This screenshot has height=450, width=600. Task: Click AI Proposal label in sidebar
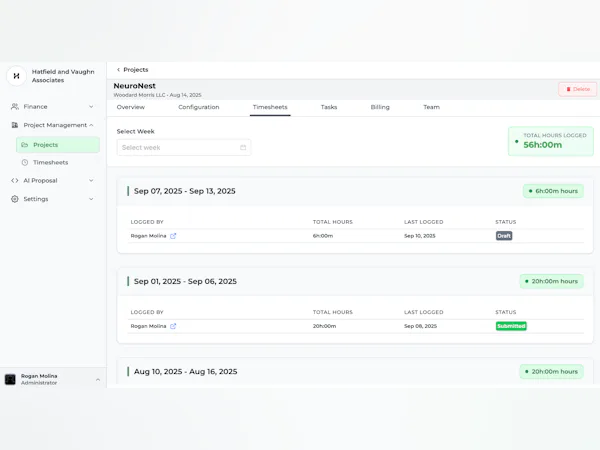(x=41, y=180)
